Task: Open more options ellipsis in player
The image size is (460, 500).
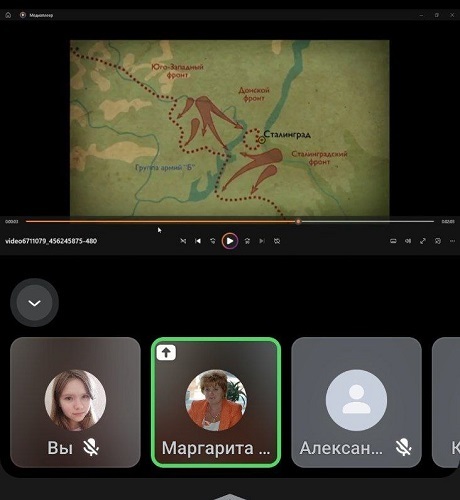Action: (x=452, y=241)
